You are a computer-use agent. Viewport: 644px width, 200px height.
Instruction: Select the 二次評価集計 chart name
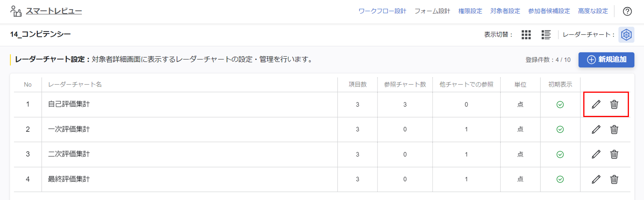coord(69,154)
